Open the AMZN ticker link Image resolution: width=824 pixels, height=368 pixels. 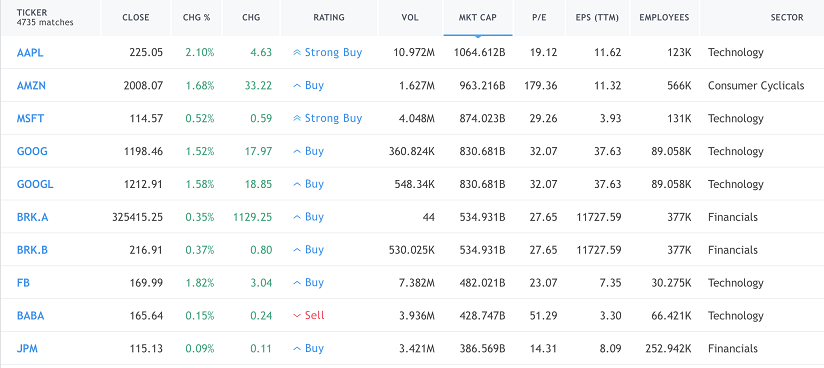tap(31, 85)
